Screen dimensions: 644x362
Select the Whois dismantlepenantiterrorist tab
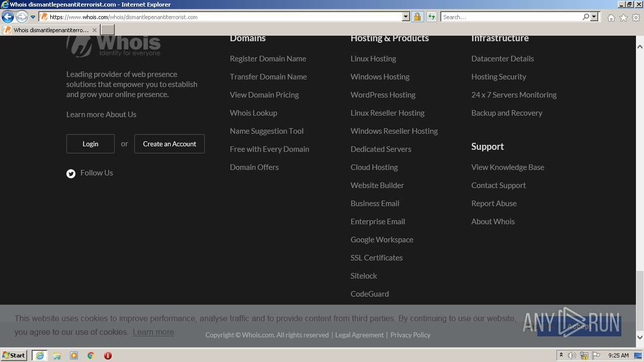(x=50, y=30)
